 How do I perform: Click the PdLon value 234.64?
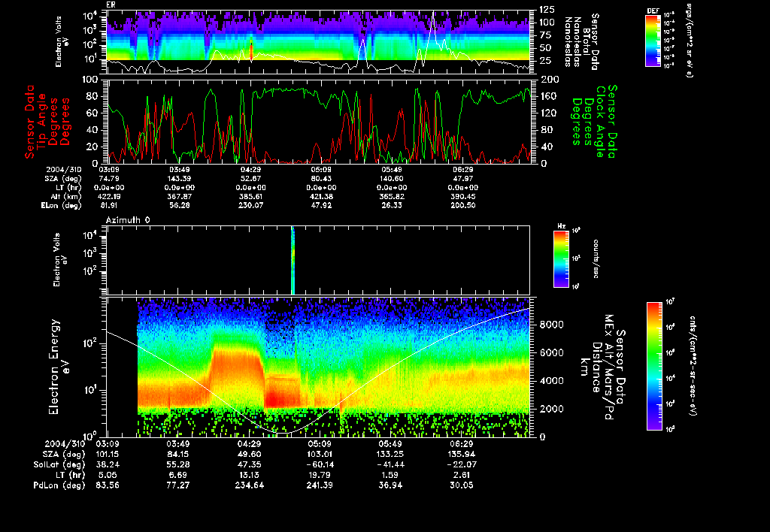pyautogui.click(x=250, y=485)
